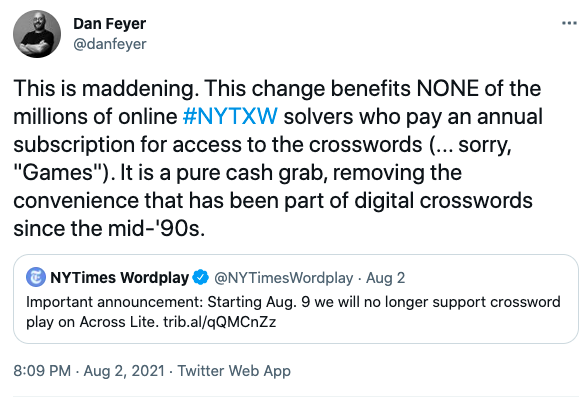588x401 pixels.
Task: Click the 8:09 PM timestamp
Action: [x=42, y=371]
